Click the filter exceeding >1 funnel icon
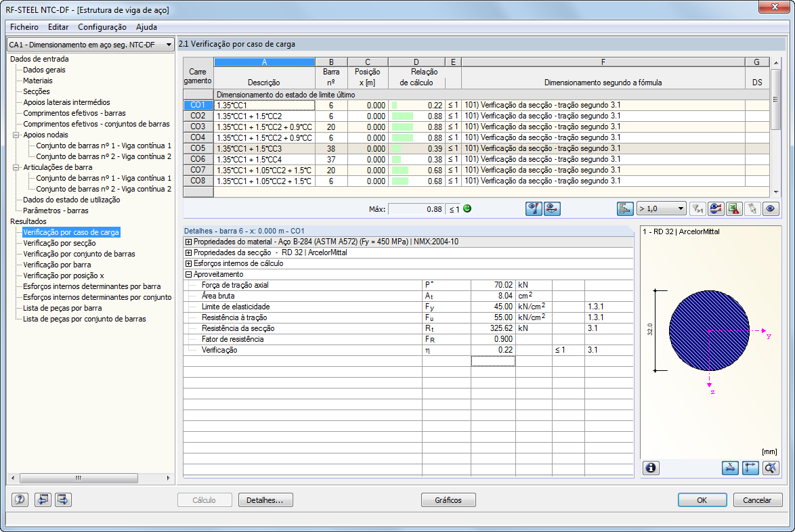This screenshot has width=795, height=532. [697, 208]
